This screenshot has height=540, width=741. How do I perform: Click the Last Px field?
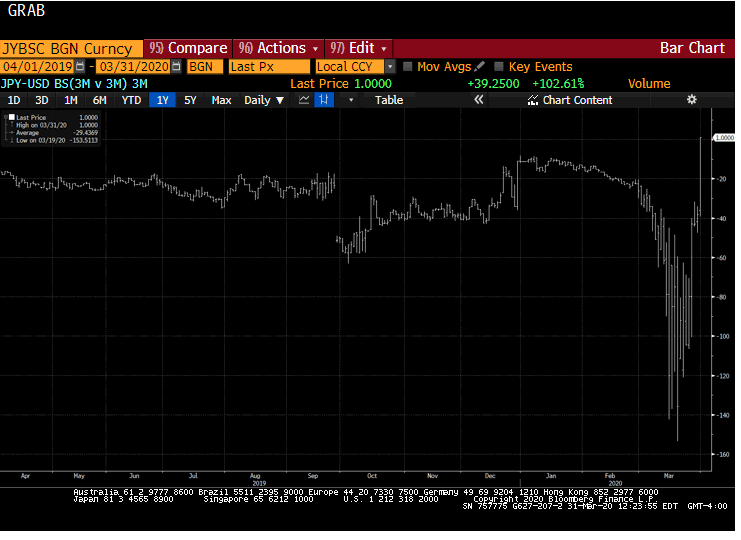pyautogui.click(x=269, y=67)
